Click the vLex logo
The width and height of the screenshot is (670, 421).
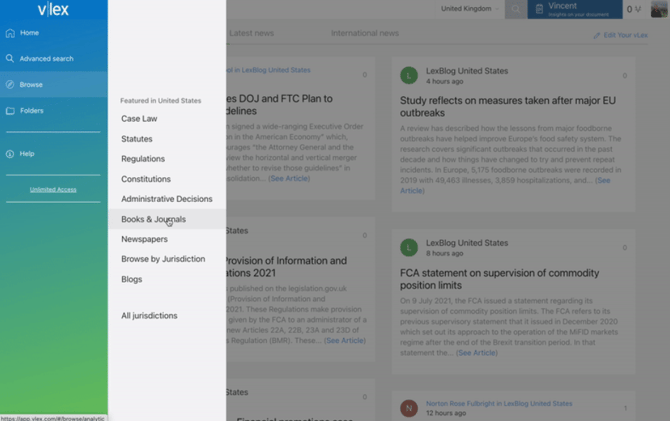(x=53, y=9)
